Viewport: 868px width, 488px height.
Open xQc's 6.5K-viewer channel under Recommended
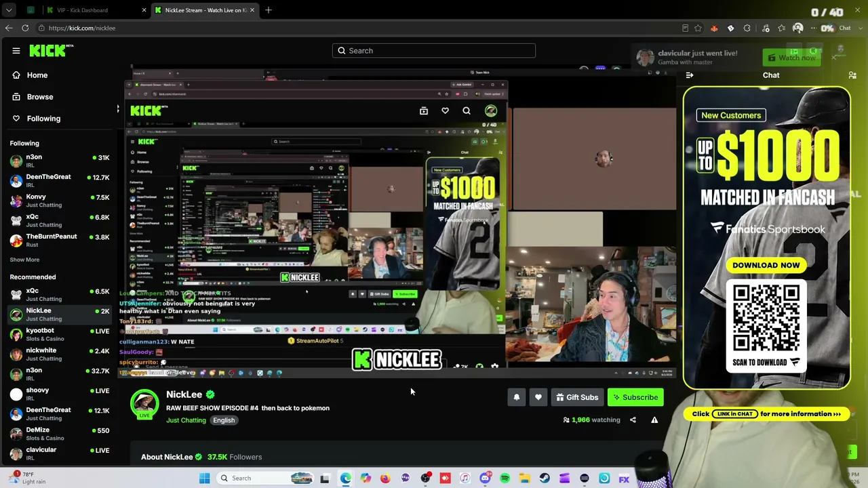60,295
